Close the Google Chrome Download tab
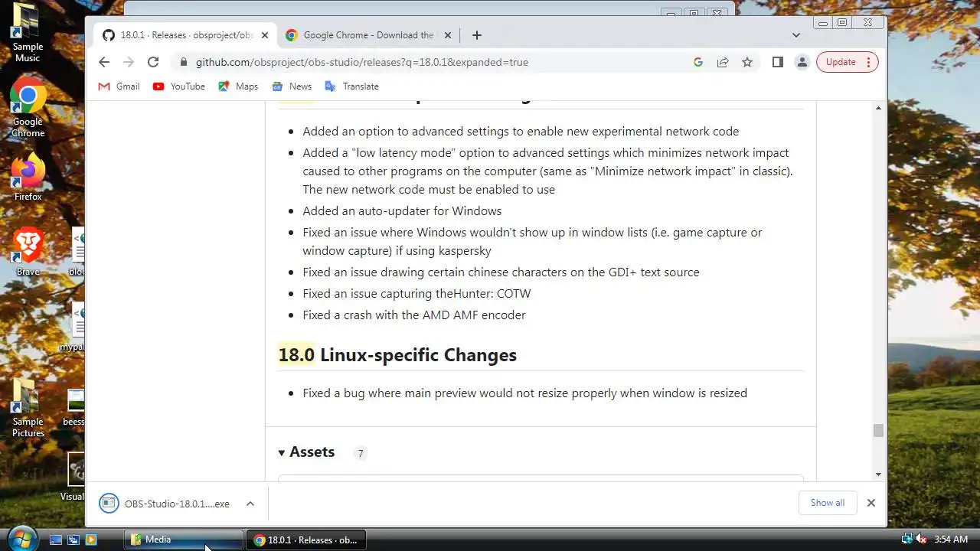The height and width of the screenshot is (551, 980). pos(449,35)
